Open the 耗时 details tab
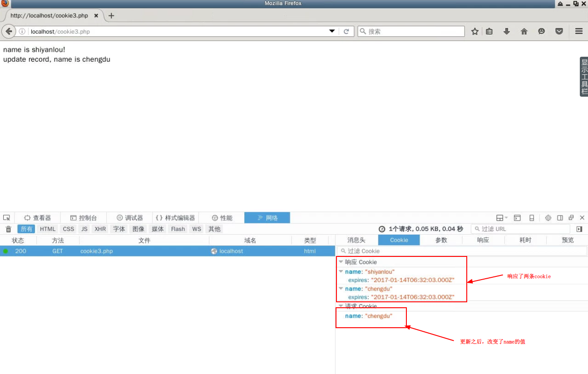Screen dimensions: 588x374 [x=525, y=240]
